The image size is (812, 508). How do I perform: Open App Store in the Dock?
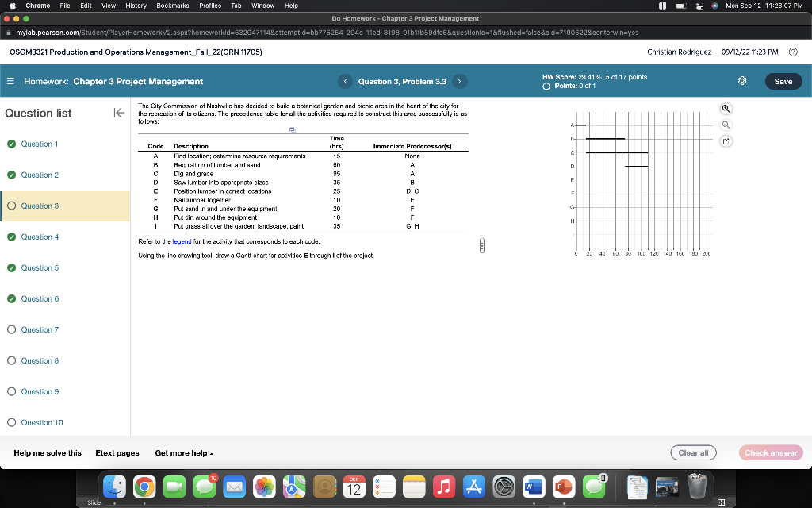pyautogui.click(x=474, y=487)
